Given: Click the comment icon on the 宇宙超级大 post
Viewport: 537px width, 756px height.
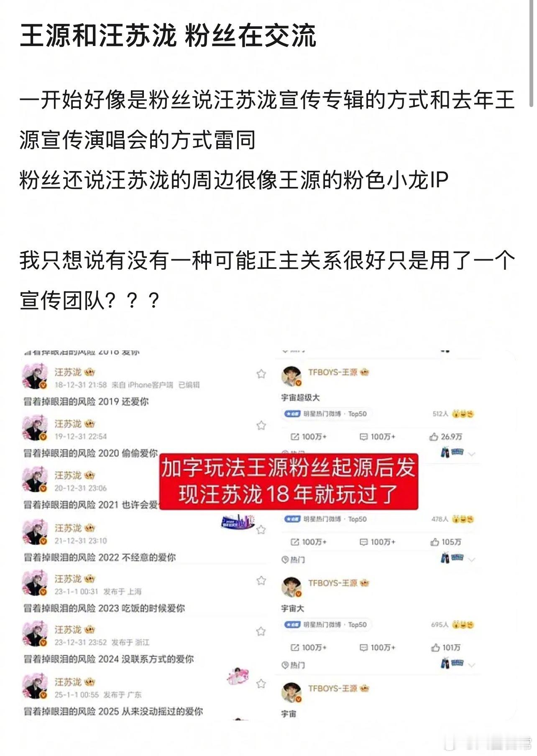Looking at the screenshot, I should pos(364,437).
